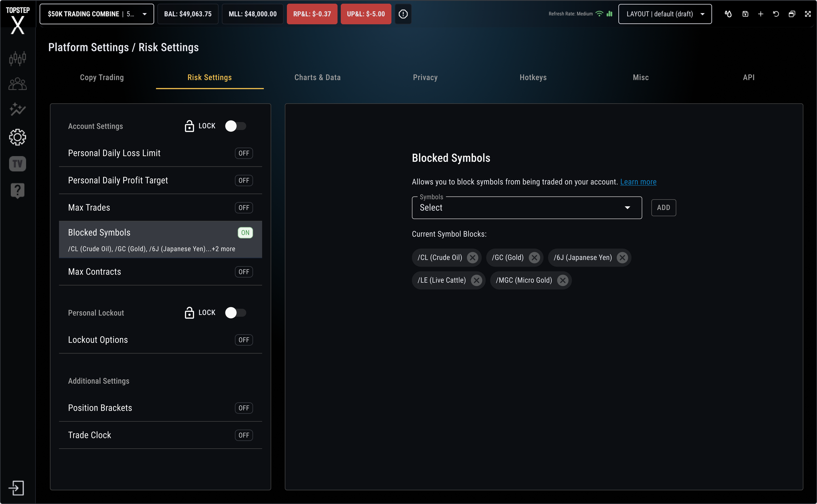The image size is (817, 504).
Task: Click the Personal Lockout padlock icon
Action: pyautogui.click(x=189, y=313)
